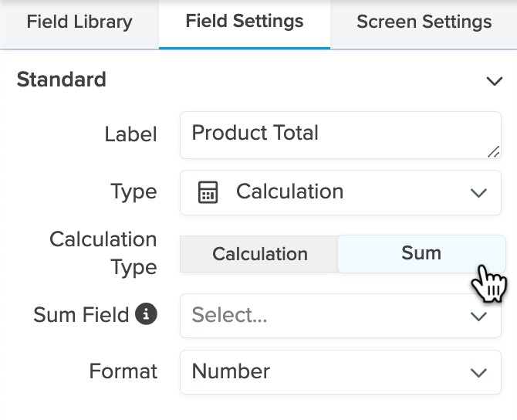Viewport: 517px width, 420px height.
Task: Click the Standard section heading
Action: point(61,80)
